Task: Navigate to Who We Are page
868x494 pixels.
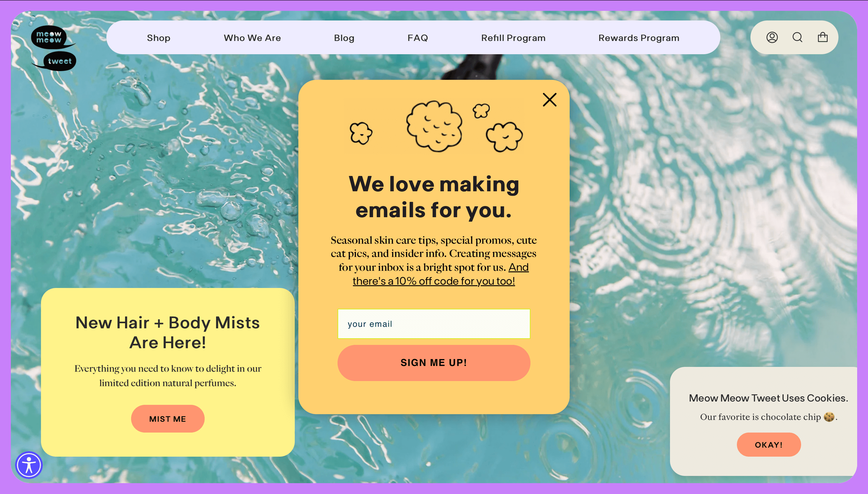Action: click(x=252, y=38)
